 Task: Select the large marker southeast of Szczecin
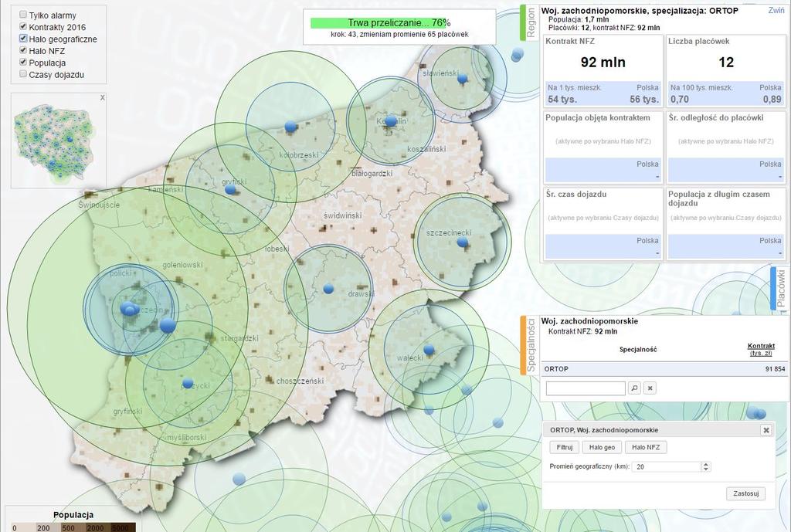tap(168, 325)
